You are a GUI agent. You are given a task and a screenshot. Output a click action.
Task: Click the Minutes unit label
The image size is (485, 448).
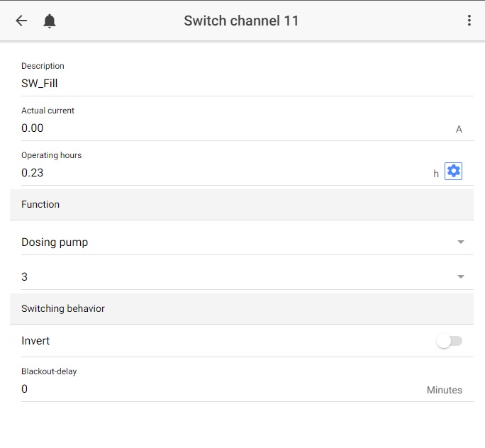point(444,390)
